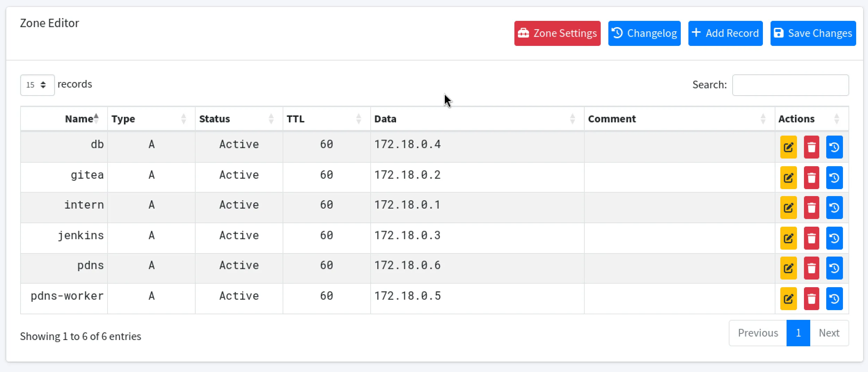Sort table by Type column
This screenshot has width=868, height=372.
point(151,119)
